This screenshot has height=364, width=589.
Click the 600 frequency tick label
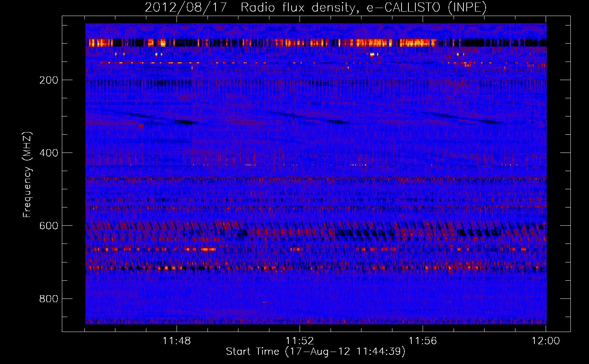(49, 226)
